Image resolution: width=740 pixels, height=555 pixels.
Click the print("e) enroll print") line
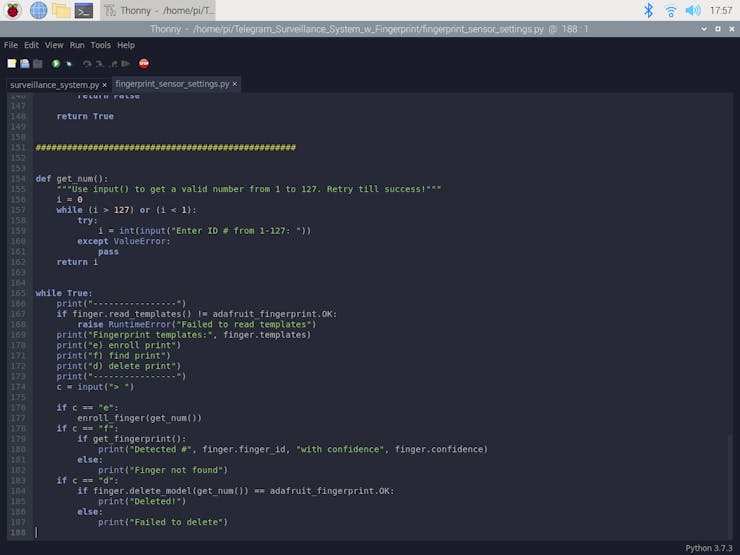click(118, 345)
